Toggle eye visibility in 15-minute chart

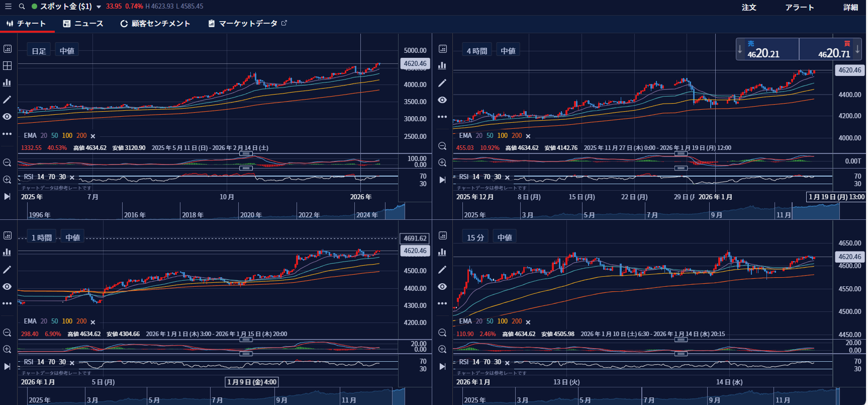442,286
